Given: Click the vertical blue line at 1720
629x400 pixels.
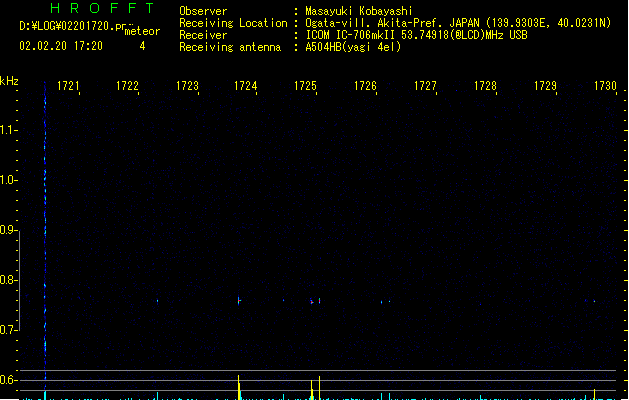Looking at the screenshot, I should [x=45, y=235].
